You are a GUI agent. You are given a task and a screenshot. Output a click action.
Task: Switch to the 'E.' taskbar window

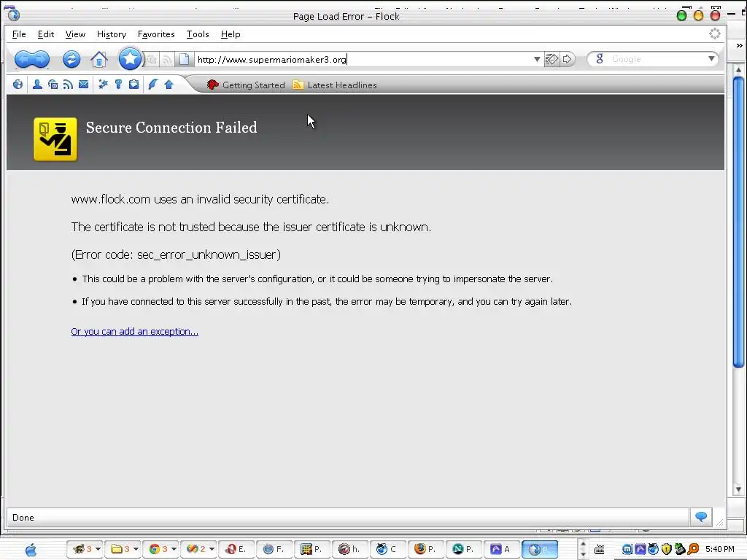click(x=236, y=549)
